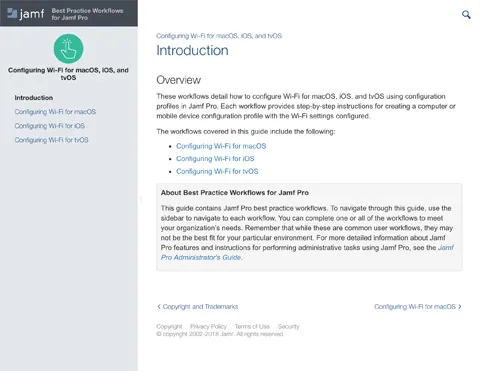Open the Privacy Policy footer link

tap(208, 326)
